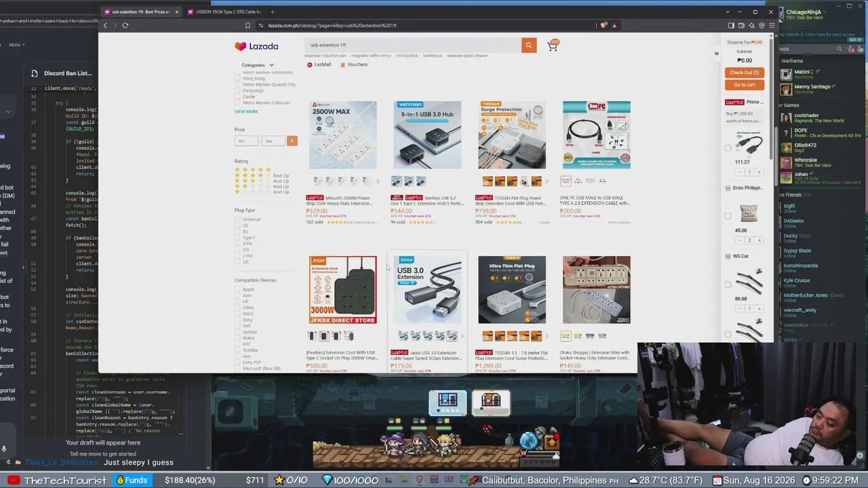
Task: Select the 111.27 cable cart item checkbox
Action: [x=728, y=148]
